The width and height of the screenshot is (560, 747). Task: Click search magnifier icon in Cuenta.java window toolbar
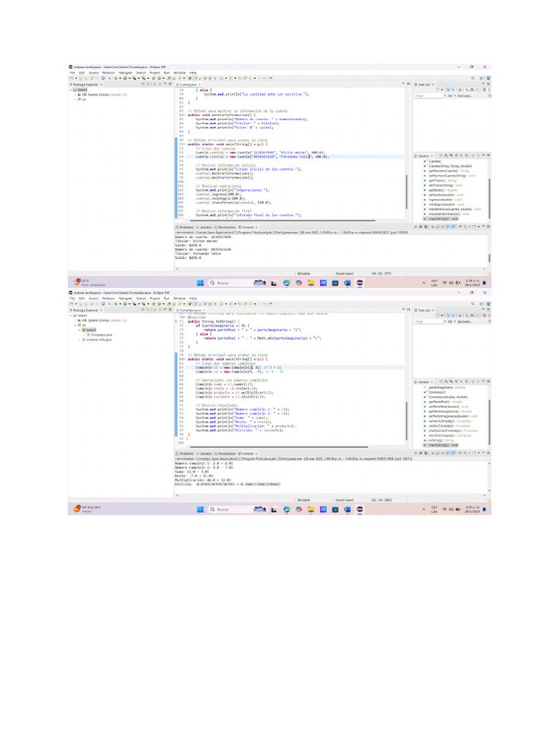472,78
